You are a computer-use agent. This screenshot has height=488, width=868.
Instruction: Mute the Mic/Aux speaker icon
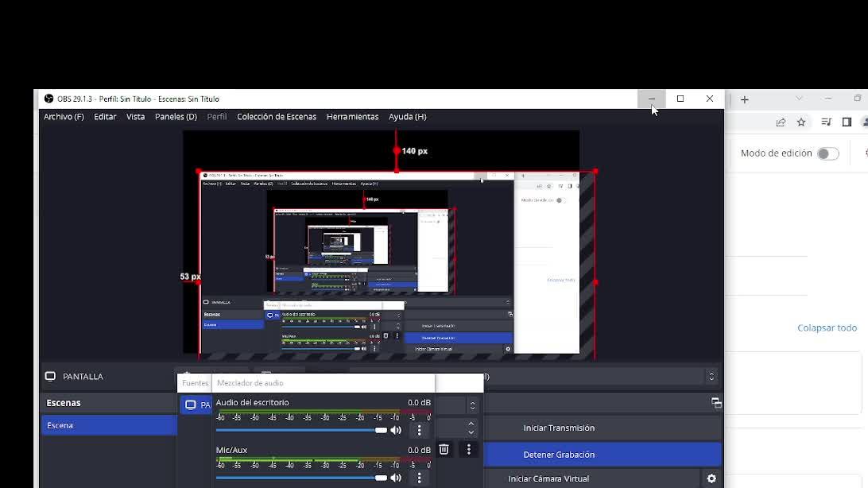396,478
